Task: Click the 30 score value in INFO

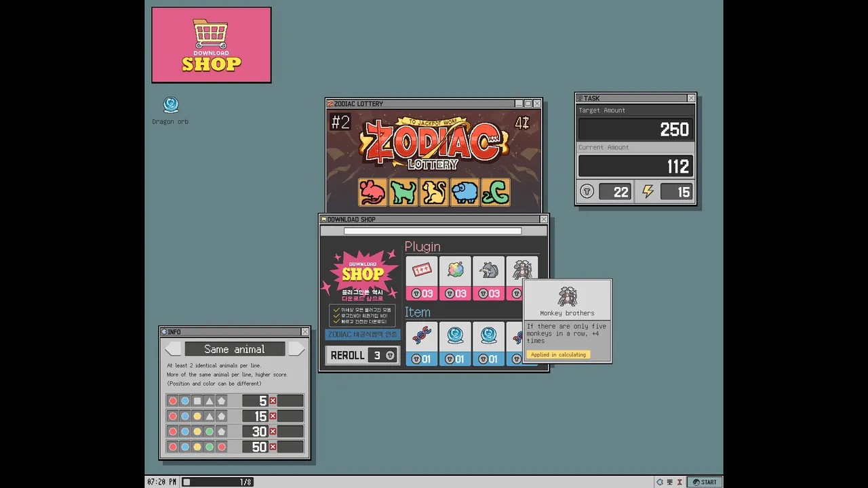Action: click(x=255, y=432)
